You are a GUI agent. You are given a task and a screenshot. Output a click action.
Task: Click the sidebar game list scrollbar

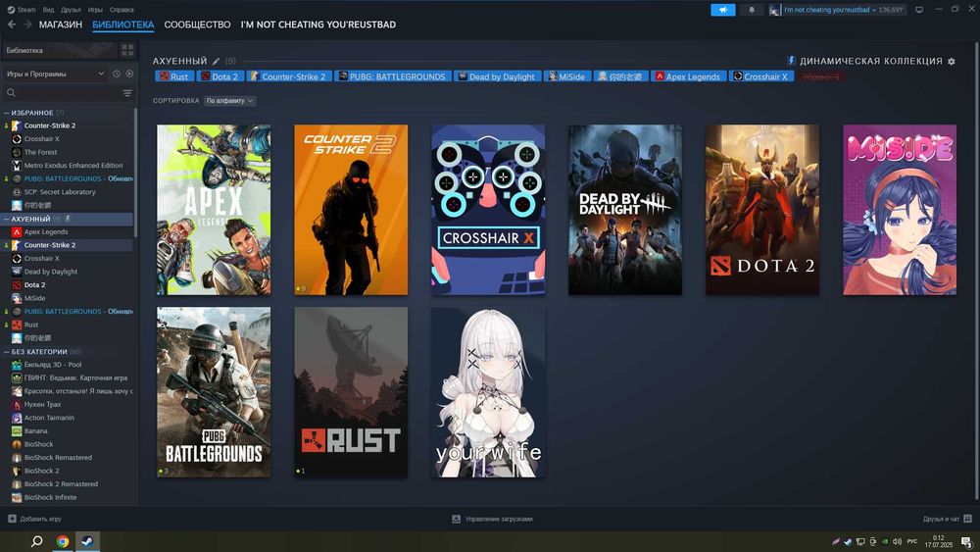pos(135,173)
